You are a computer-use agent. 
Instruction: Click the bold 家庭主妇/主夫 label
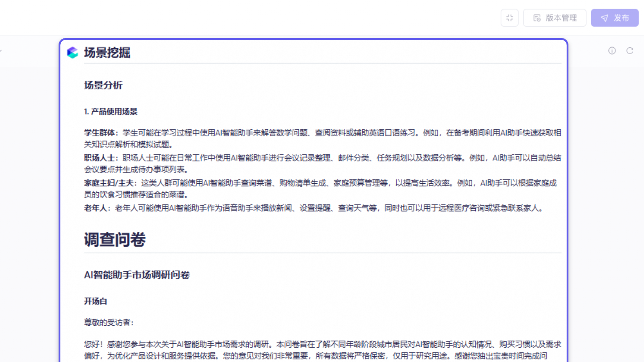[107, 183]
